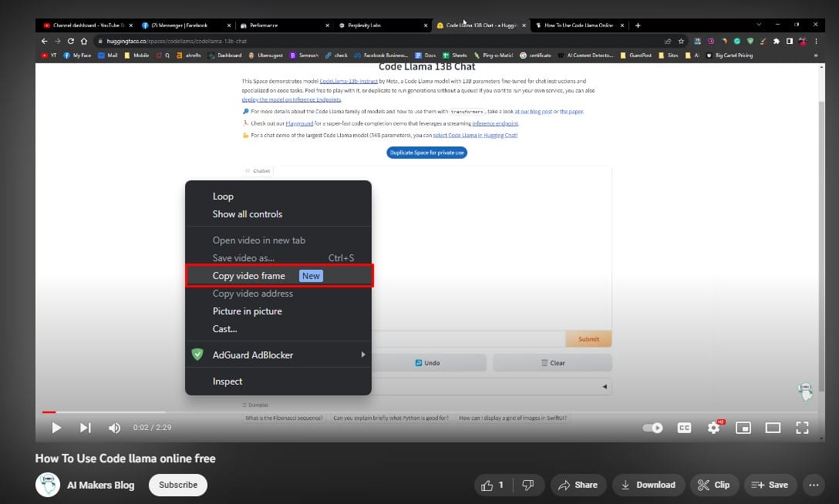The width and height of the screenshot is (839, 504).
Task: Reload the page
Action: pos(71,41)
